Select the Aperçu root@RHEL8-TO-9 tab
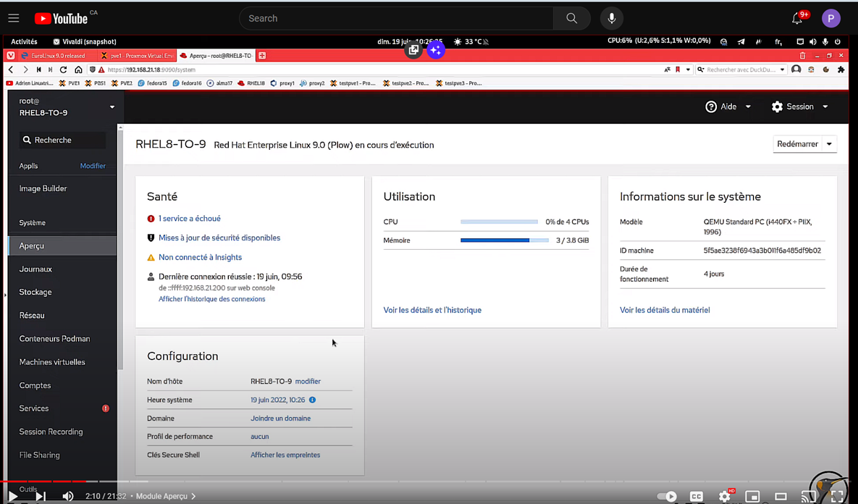The height and width of the screenshot is (504, 858). (x=216, y=55)
